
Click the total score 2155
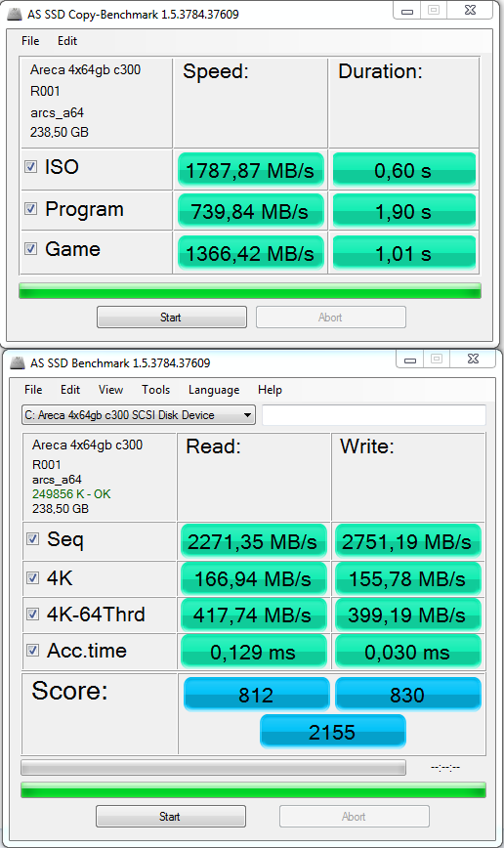point(332,731)
